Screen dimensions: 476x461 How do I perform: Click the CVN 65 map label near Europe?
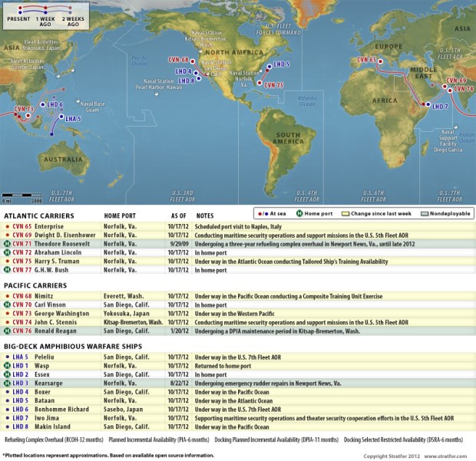[x=366, y=60]
